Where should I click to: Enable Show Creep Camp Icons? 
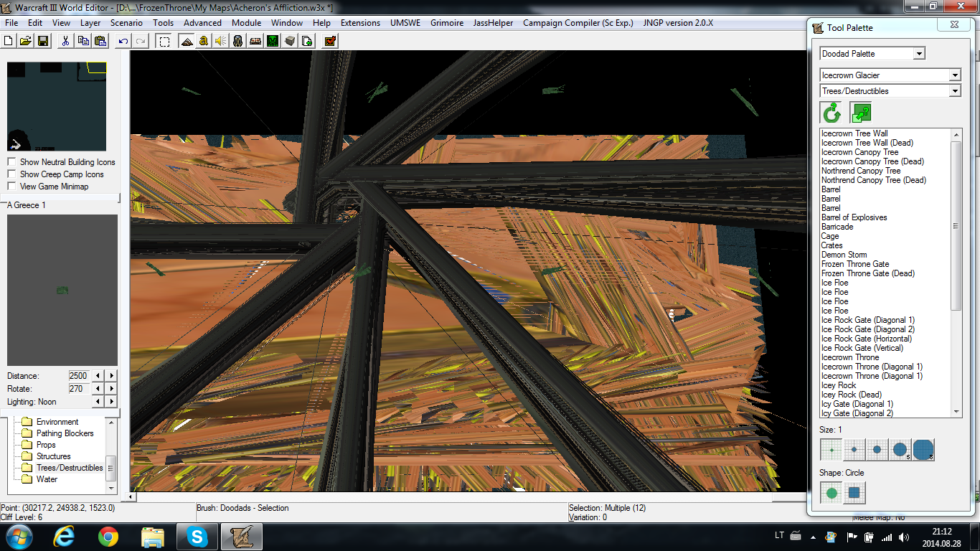(x=11, y=174)
